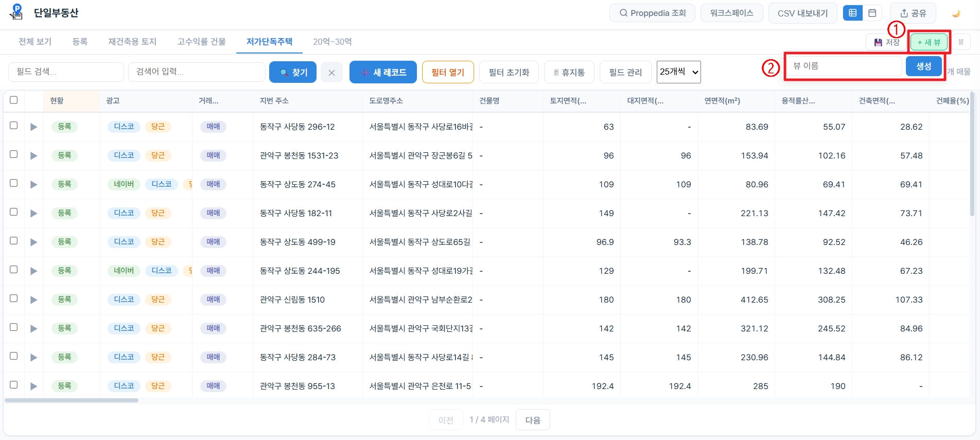980x440 pixels.
Task: Expand row 상도동 274-45 triangle
Action: (x=33, y=184)
